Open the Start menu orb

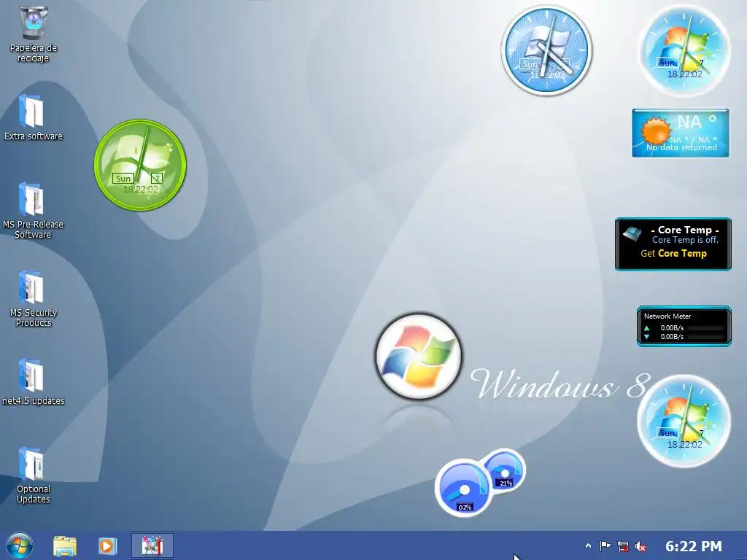coord(19,545)
